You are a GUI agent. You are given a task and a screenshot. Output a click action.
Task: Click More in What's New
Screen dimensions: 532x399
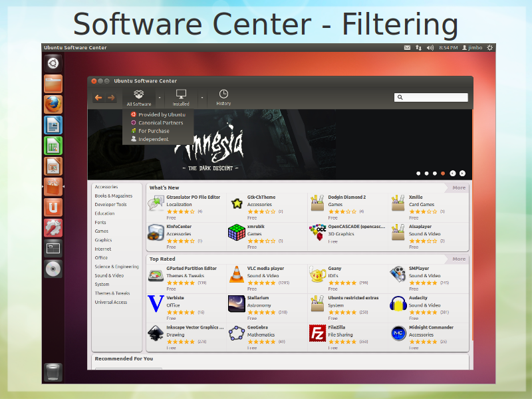[x=459, y=188]
